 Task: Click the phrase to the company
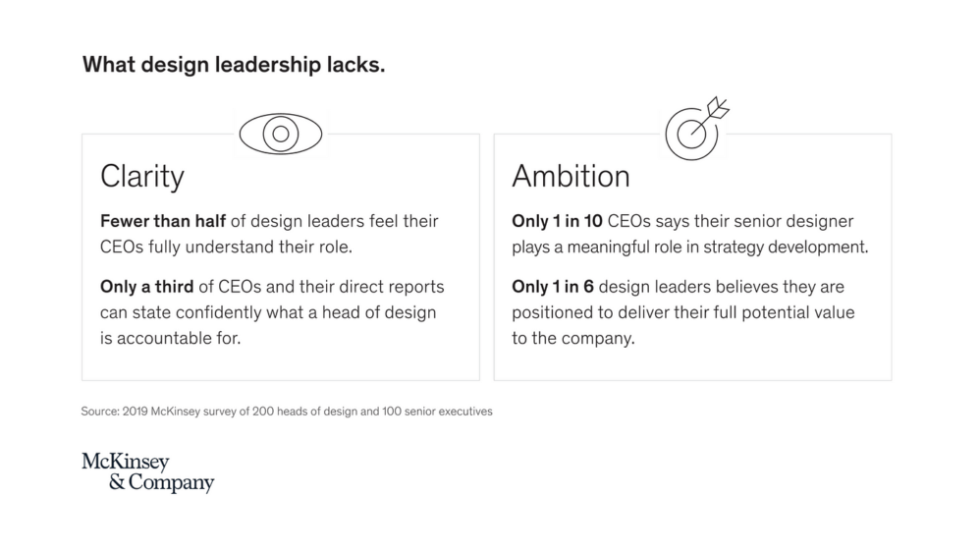point(573,338)
